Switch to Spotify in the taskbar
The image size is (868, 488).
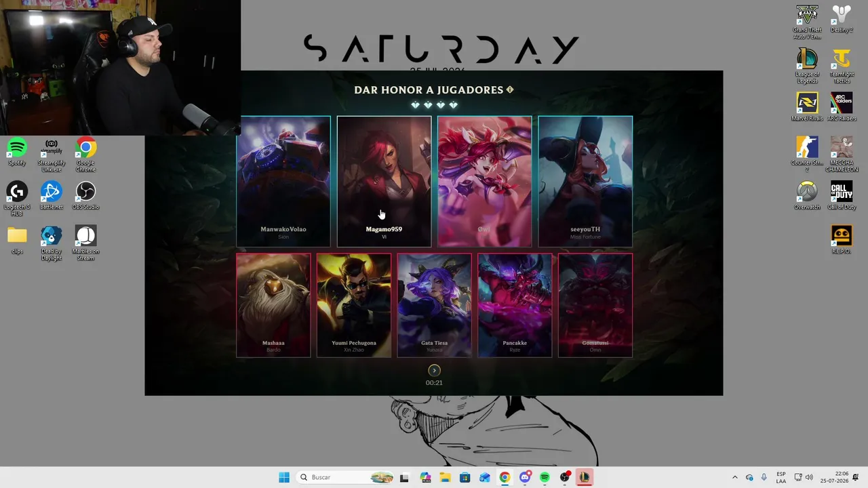pos(545,477)
